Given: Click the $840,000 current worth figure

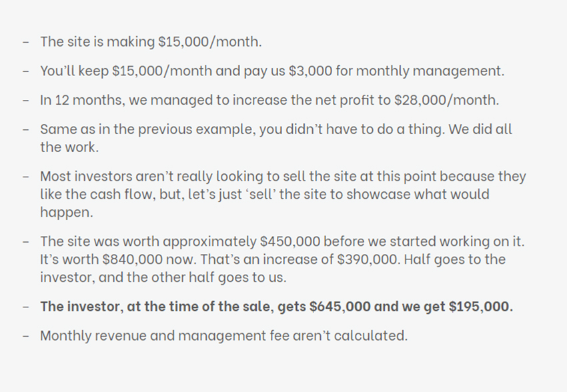Looking at the screenshot, I should (132, 259).
